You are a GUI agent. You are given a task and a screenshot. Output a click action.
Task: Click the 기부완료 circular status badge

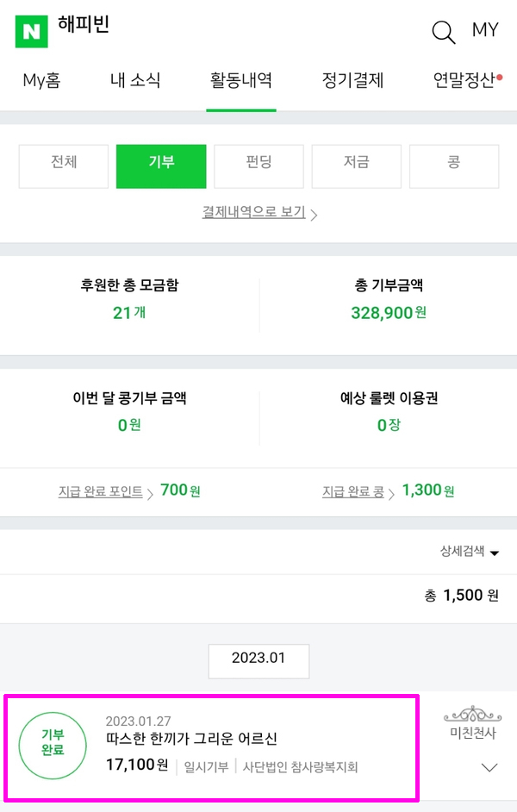pyautogui.click(x=53, y=742)
